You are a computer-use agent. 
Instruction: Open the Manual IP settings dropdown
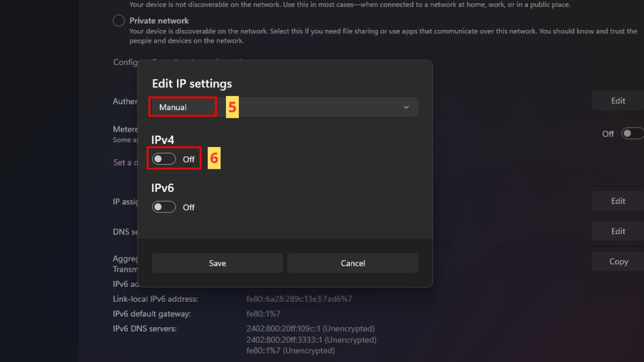point(283,107)
